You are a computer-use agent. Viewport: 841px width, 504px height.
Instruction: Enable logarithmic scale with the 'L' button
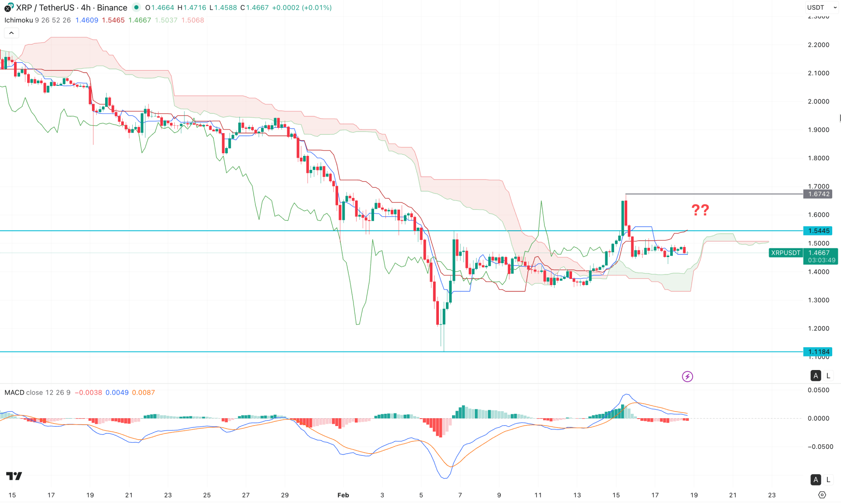tap(828, 375)
